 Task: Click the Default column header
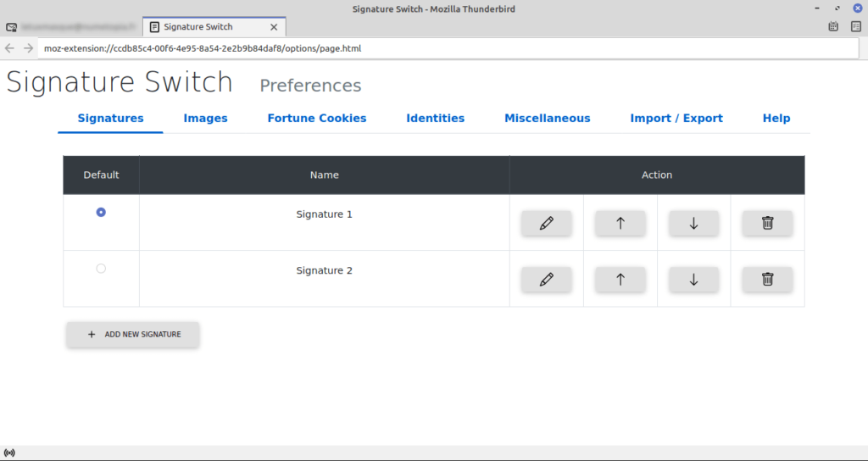coord(102,175)
